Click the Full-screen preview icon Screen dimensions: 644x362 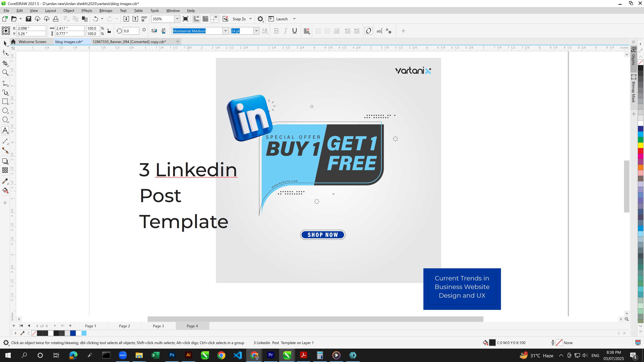coord(185,19)
